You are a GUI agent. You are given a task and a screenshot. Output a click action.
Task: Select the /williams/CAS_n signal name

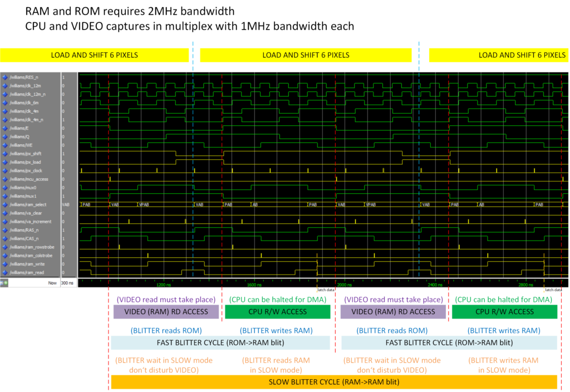tap(24, 238)
